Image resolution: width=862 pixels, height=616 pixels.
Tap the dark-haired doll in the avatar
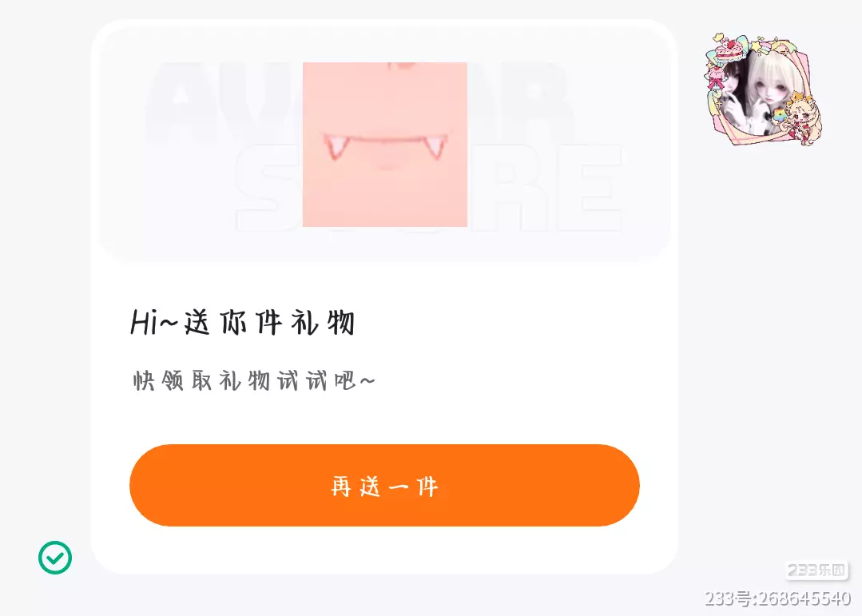[x=734, y=88]
